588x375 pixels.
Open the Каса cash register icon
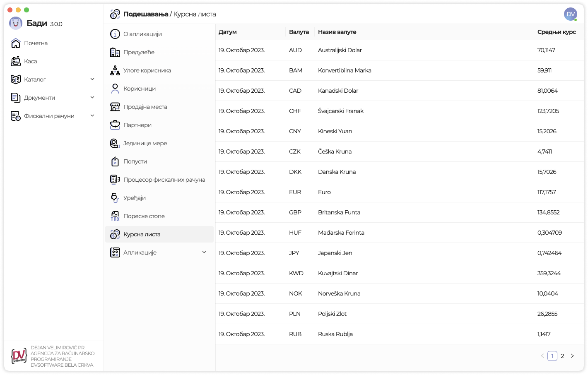click(x=16, y=61)
